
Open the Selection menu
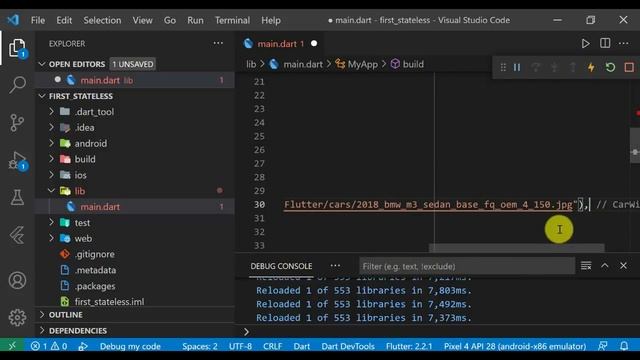click(102, 20)
